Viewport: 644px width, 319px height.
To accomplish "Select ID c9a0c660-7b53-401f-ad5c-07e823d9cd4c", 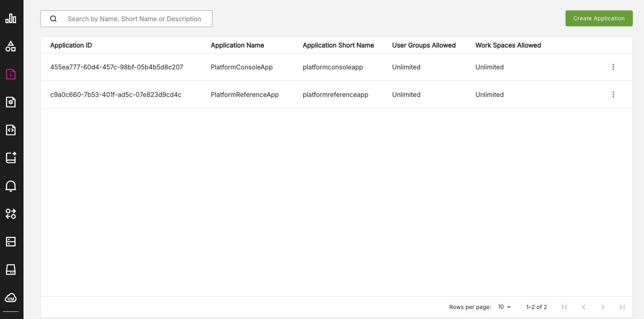I will coord(116,95).
